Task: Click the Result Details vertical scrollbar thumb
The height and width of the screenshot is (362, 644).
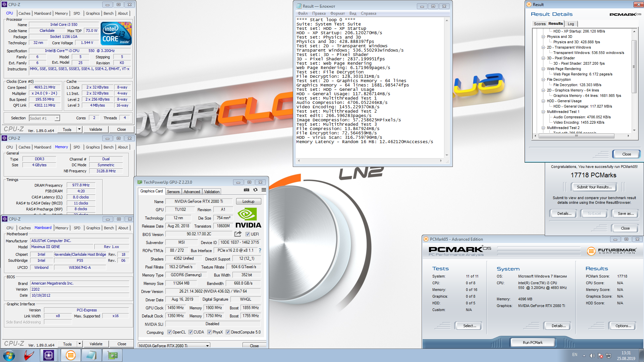Action: coord(634,67)
